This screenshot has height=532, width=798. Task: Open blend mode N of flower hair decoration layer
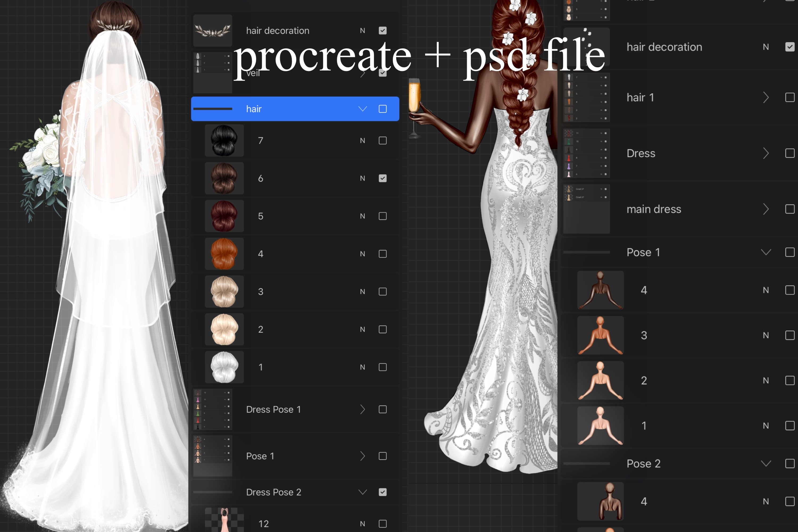click(x=766, y=47)
